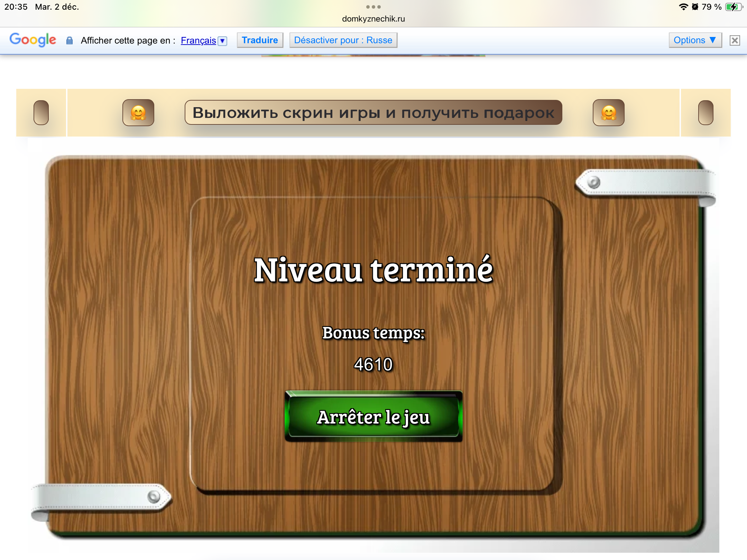This screenshot has width=747, height=560.
Task: Click the small left rounded side button
Action: pyautogui.click(x=41, y=113)
